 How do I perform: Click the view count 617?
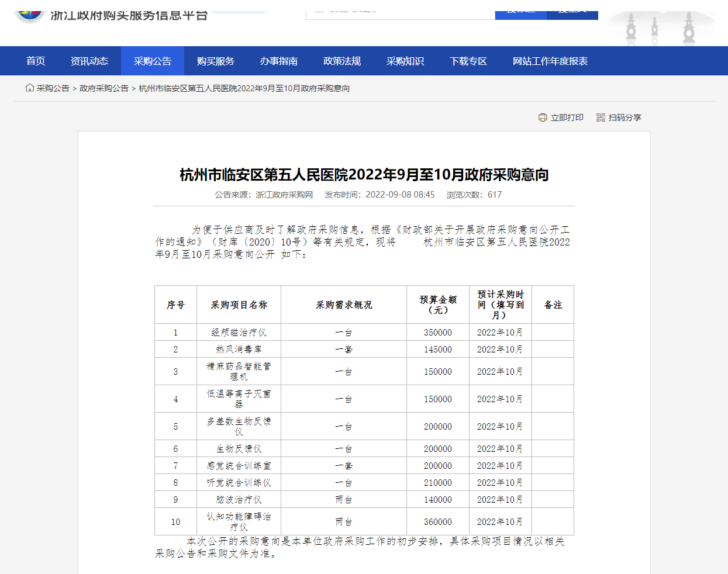(x=495, y=195)
